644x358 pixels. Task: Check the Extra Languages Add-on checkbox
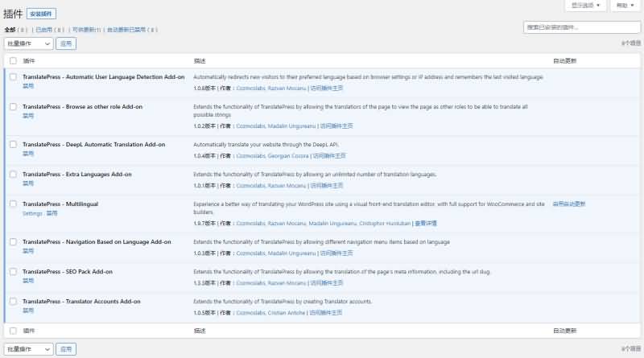tap(13, 175)
